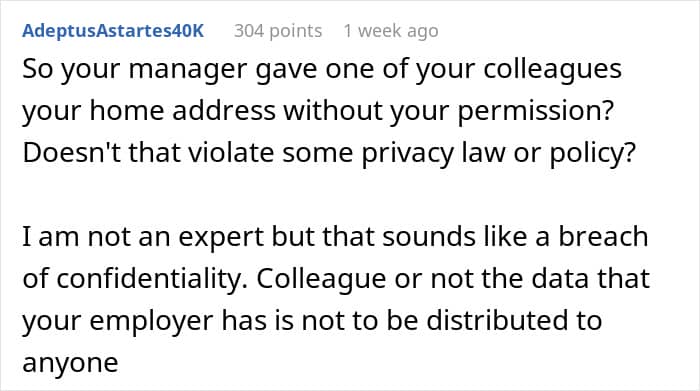This screenshot has width=700, height=391.
Task: Click the words home address
Action: 182,110
